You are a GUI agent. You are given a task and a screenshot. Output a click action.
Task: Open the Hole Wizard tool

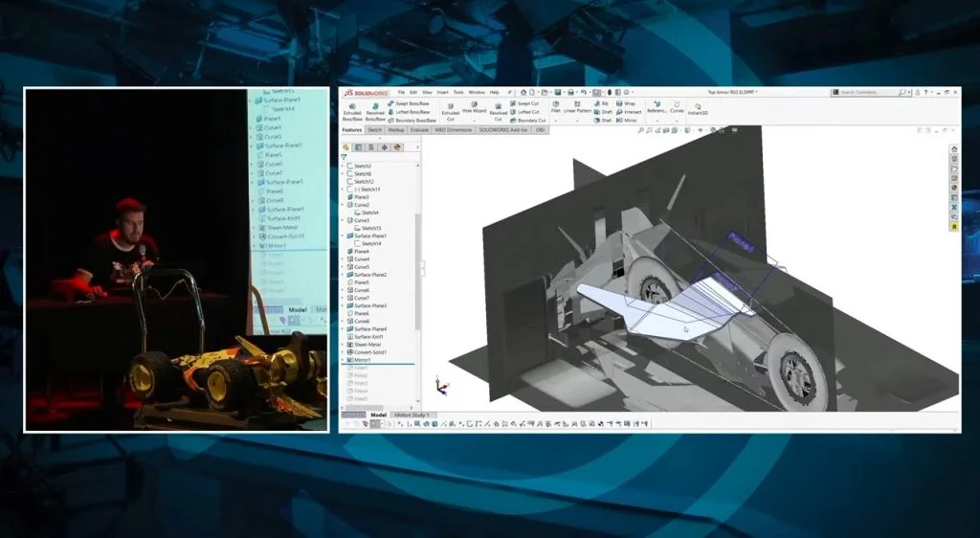point(475,106)
